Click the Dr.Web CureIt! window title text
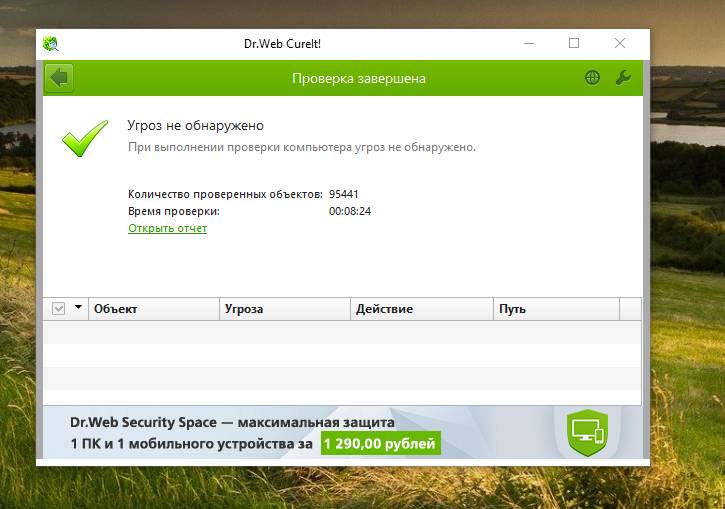The height and width of the screenshot is (509, 725). (x=283, y=44)
